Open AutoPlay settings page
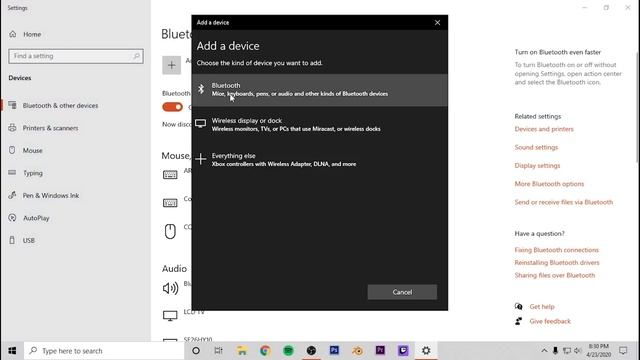Viewport: 640px width, 360px height. click(x=36, y=218)
